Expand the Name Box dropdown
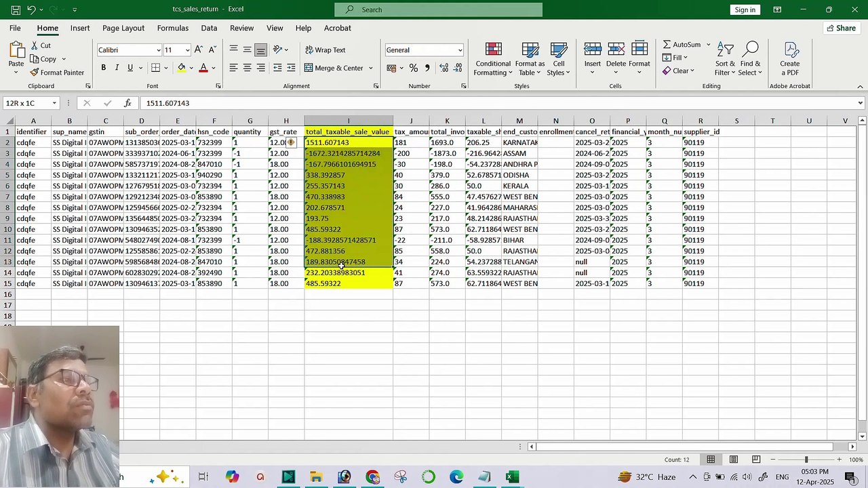Screen dimensions: 868x488 coord(54,103)
